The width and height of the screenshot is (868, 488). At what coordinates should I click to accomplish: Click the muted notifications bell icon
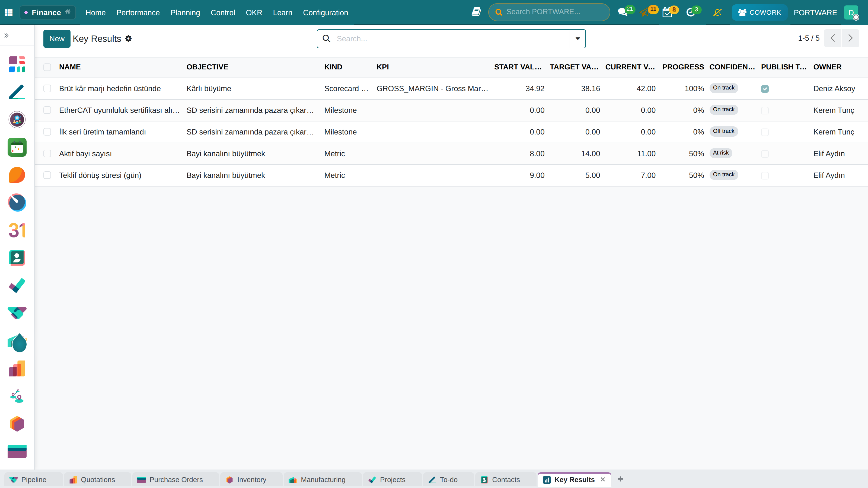[x=717, y=12]
